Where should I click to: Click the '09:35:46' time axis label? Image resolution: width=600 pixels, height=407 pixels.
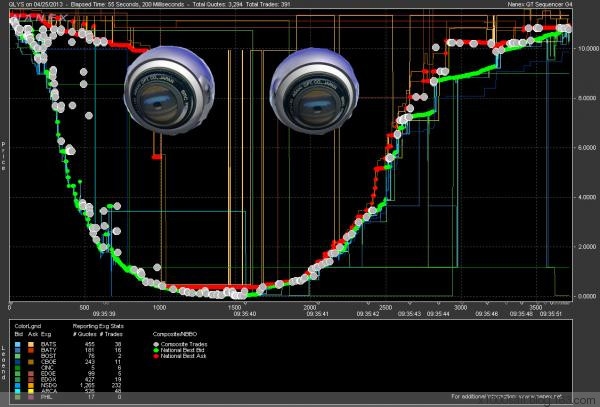coord(487,314)
